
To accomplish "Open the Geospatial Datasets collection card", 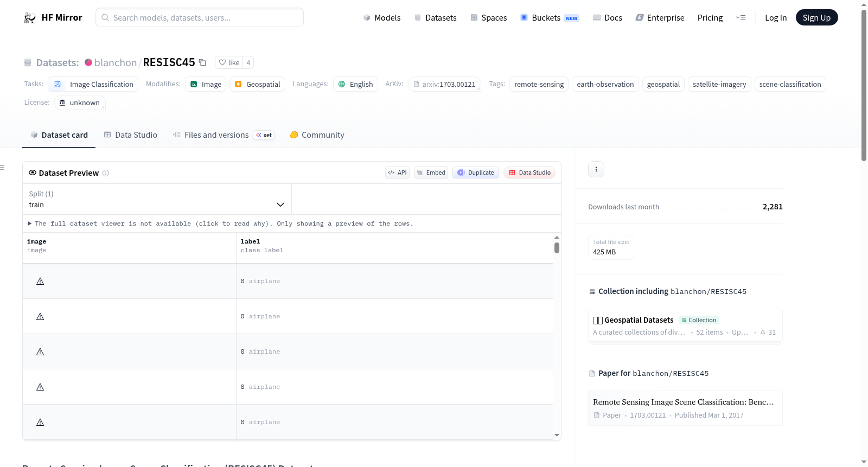I will click(x=685, y=325).
